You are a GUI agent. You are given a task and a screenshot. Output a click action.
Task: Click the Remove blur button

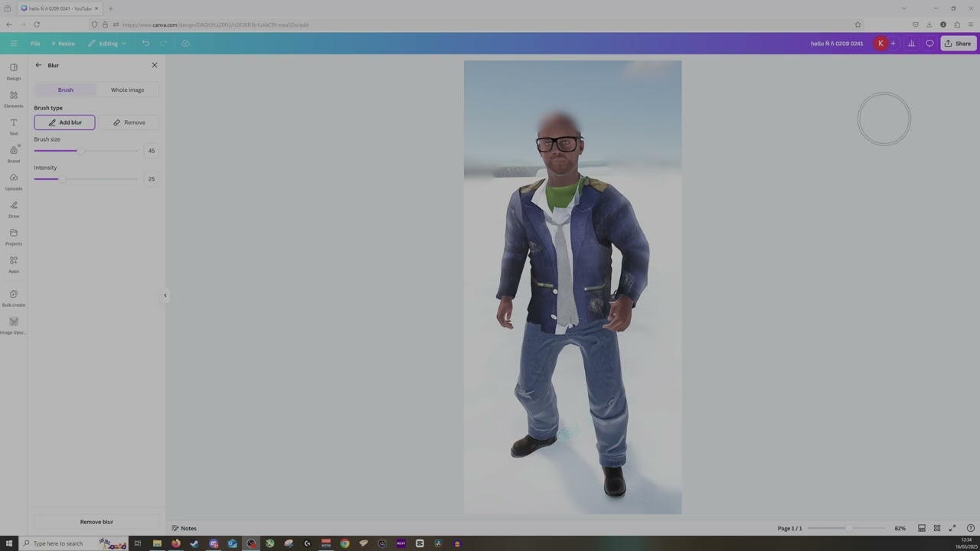click(x=96, y=522)
